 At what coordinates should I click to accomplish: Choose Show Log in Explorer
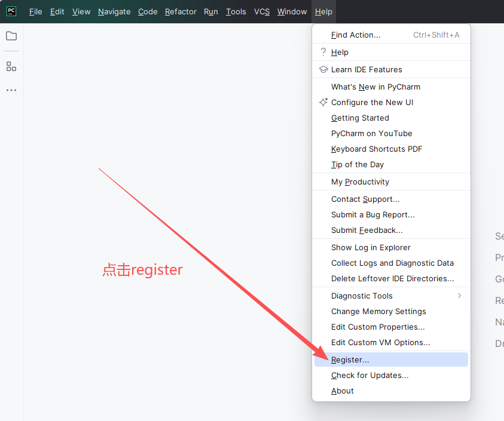point(391,247)
